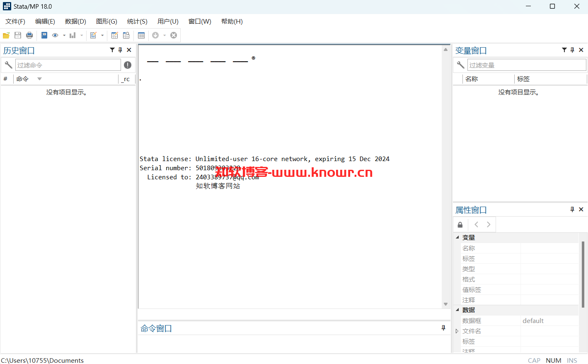Expand the 文件名 property row

tap(457, 331)
